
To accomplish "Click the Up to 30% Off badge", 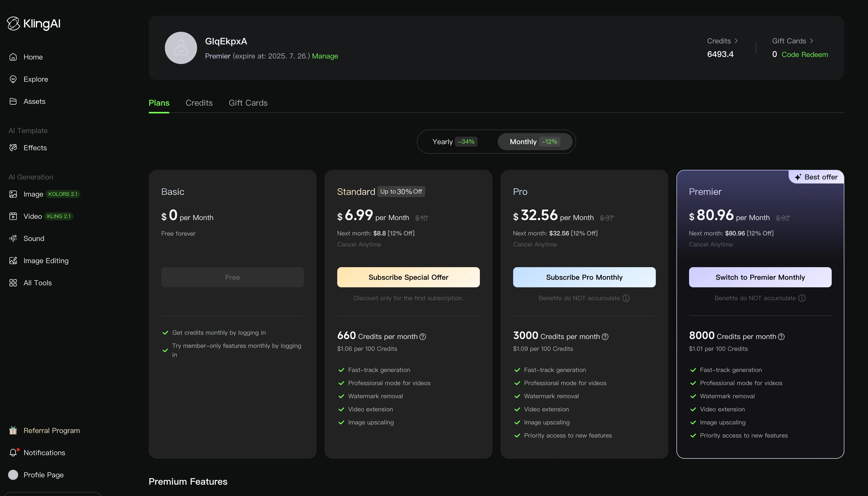I will 401,192.
